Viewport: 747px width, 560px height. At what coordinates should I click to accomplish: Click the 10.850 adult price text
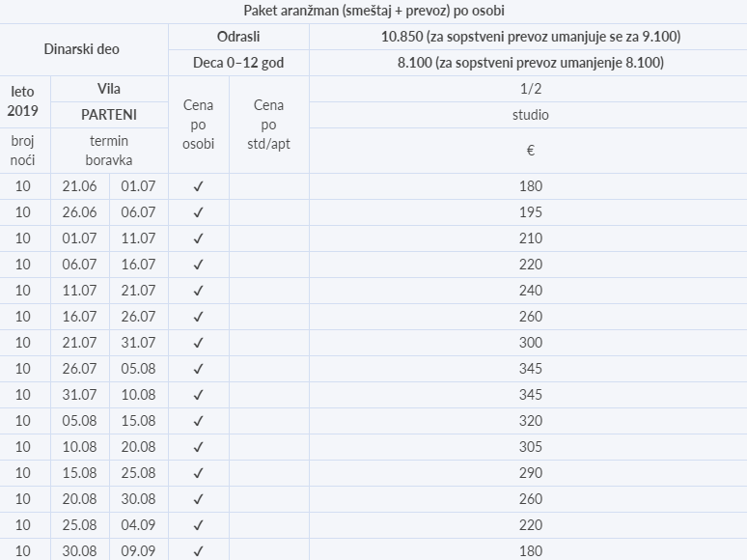(x=402, y=37)
